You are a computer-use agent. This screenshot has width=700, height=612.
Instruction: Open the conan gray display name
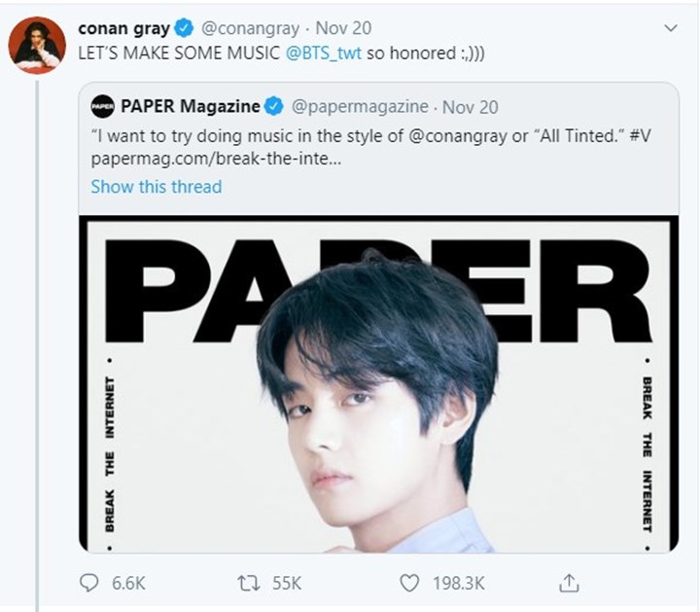(x=122, y=28)
